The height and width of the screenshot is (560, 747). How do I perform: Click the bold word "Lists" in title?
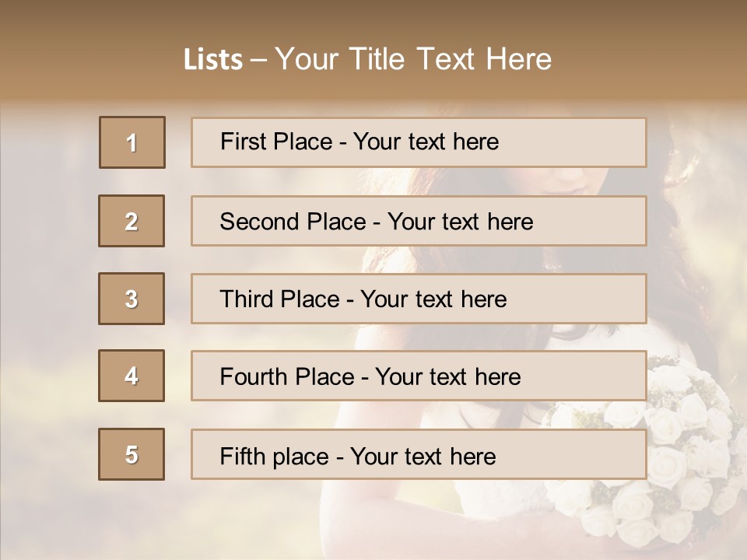tap(212, 60)
